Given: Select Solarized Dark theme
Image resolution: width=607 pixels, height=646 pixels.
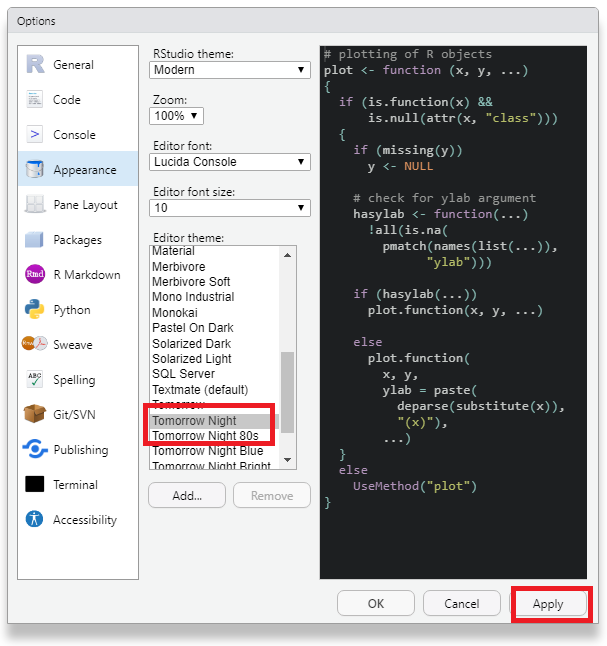Looking at the screenshot, I should click(214, 344).
